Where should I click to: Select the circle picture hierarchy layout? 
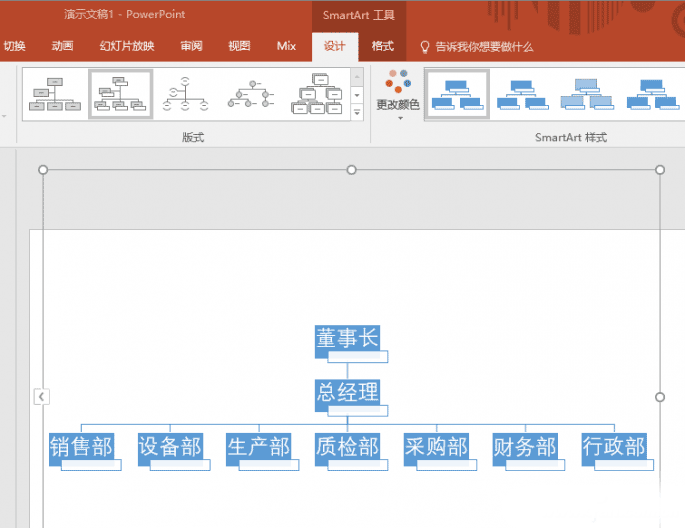click(x=251, y=94)
